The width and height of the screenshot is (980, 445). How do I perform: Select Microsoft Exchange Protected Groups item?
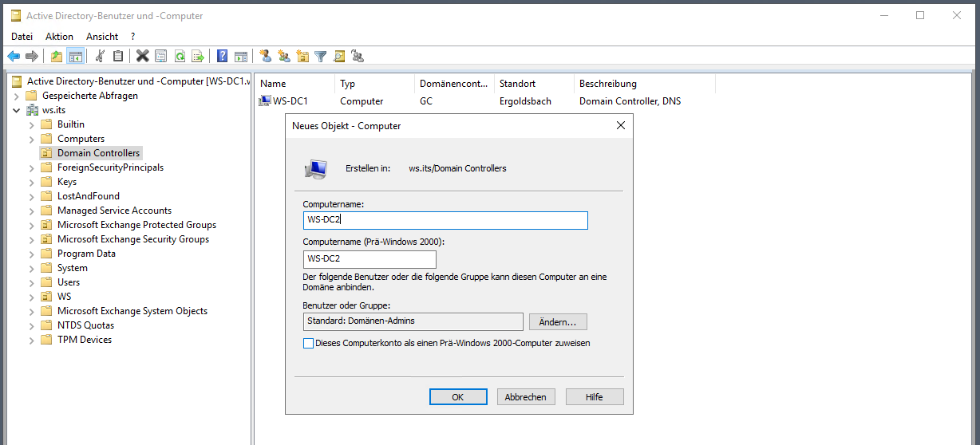point(136,225)
